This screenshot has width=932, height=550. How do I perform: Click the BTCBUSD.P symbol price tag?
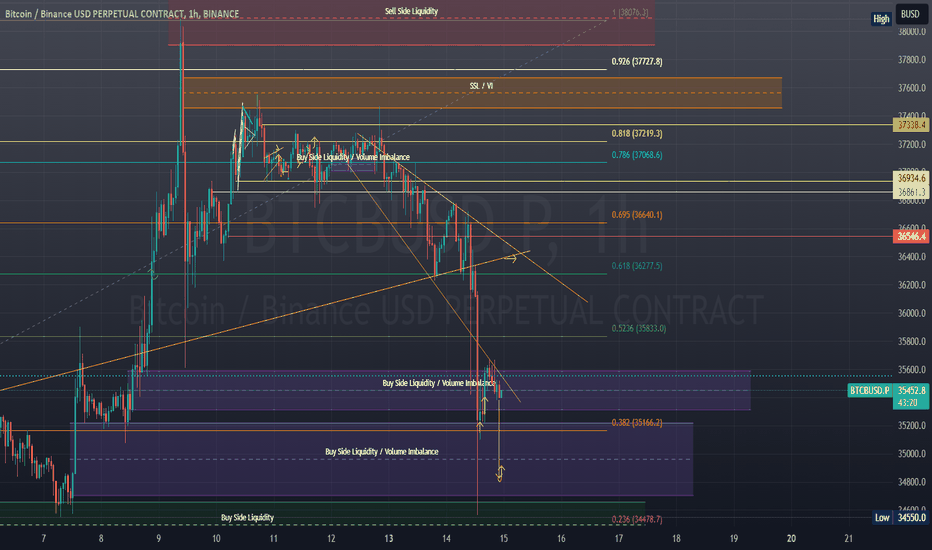(x=870, y=391)
